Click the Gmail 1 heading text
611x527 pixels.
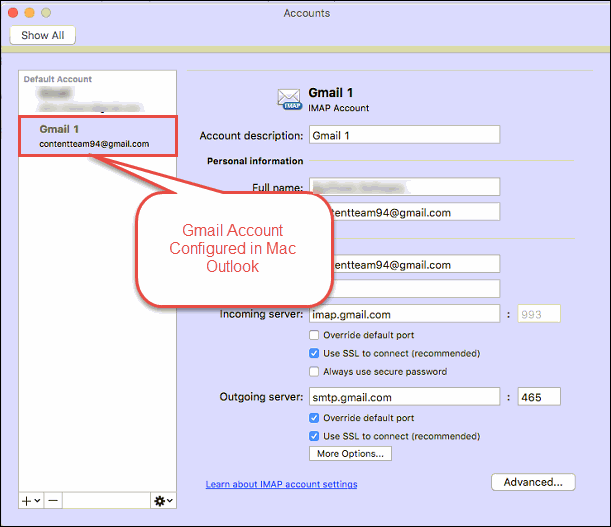tap(330, 93)
